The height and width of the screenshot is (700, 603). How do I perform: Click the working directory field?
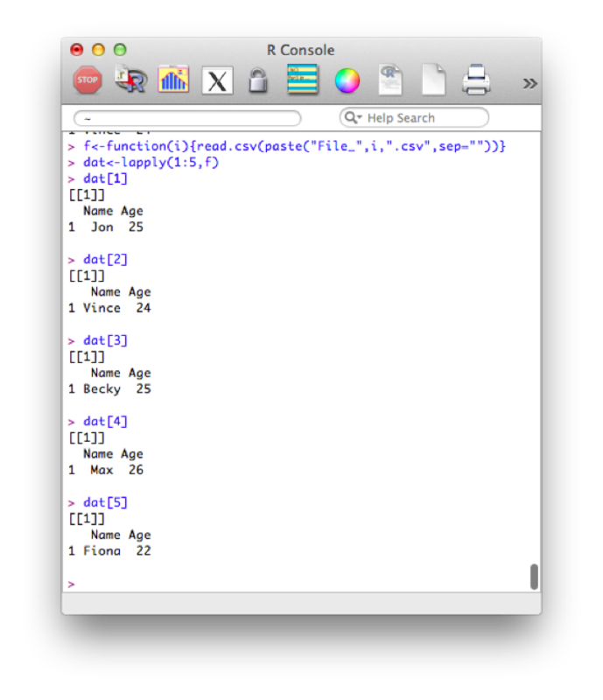[187, 118]
